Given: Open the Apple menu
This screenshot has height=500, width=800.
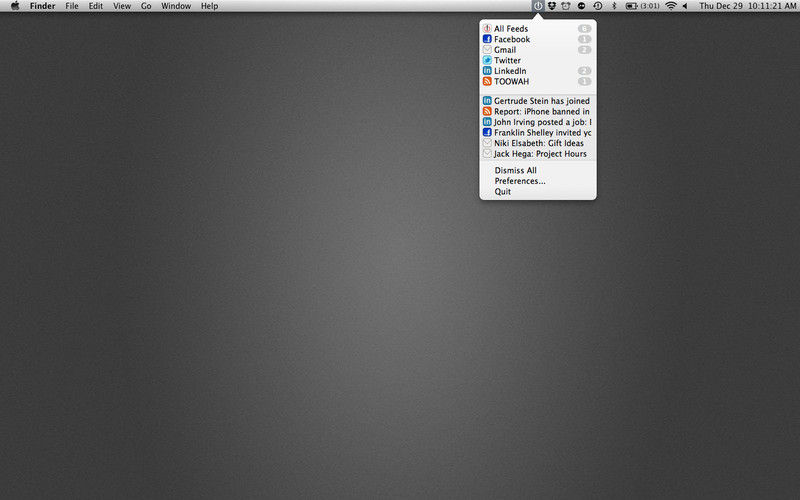Looking at the screenshot, I should [15, 6].
